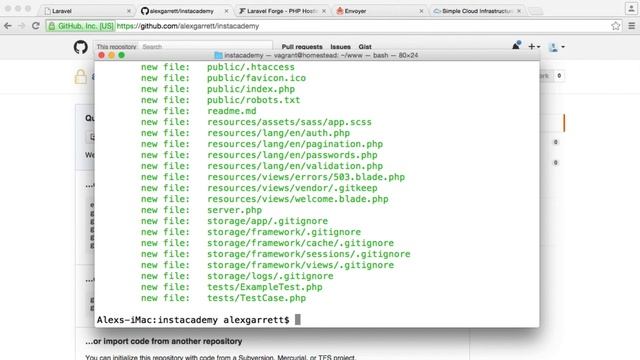Click the browser back arrow
This screenshot has height=360, width=640.
click(x=8, y=26)
